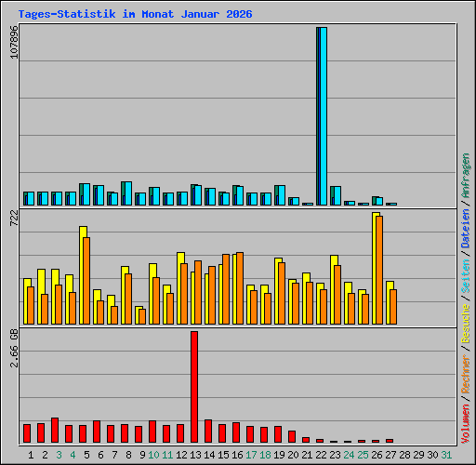Screen dimensions: 476x465
Task: Click the 'Rechner' legend label
Action: click(465, 374)
